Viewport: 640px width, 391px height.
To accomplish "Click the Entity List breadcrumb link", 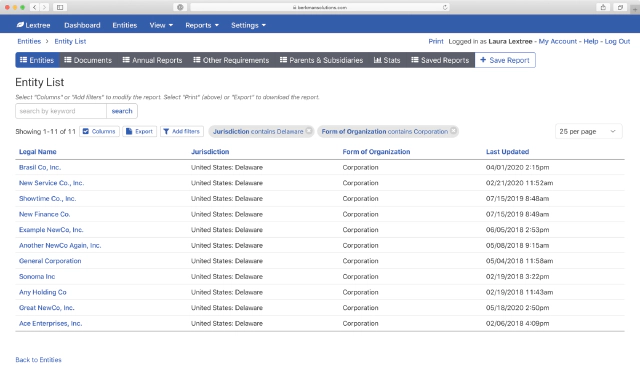I will click(70, 41).
